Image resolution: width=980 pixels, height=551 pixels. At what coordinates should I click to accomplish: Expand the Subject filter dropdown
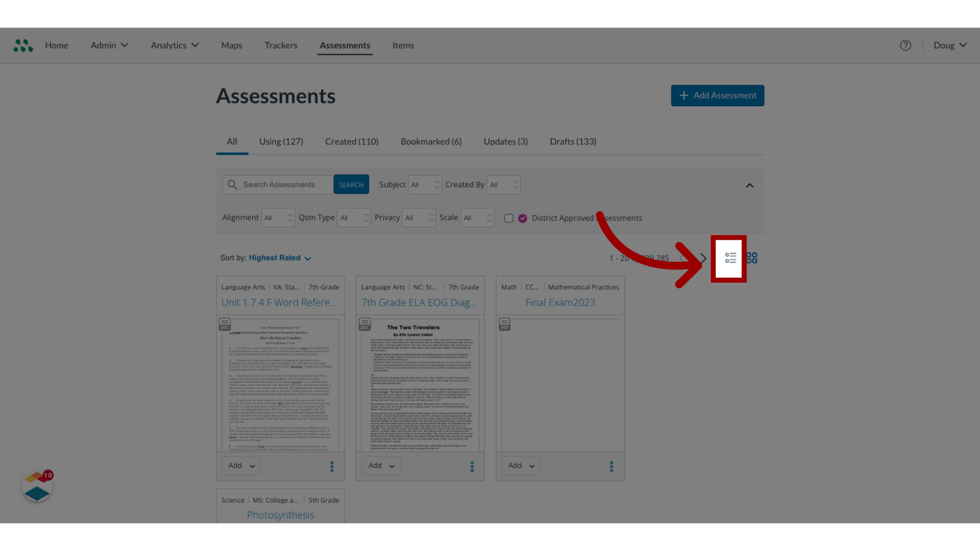425,184
